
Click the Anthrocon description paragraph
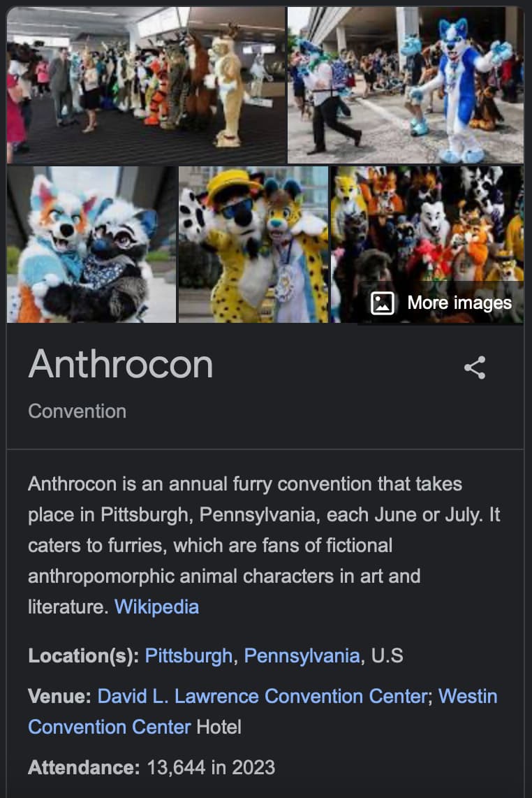[x=264, y=545]
